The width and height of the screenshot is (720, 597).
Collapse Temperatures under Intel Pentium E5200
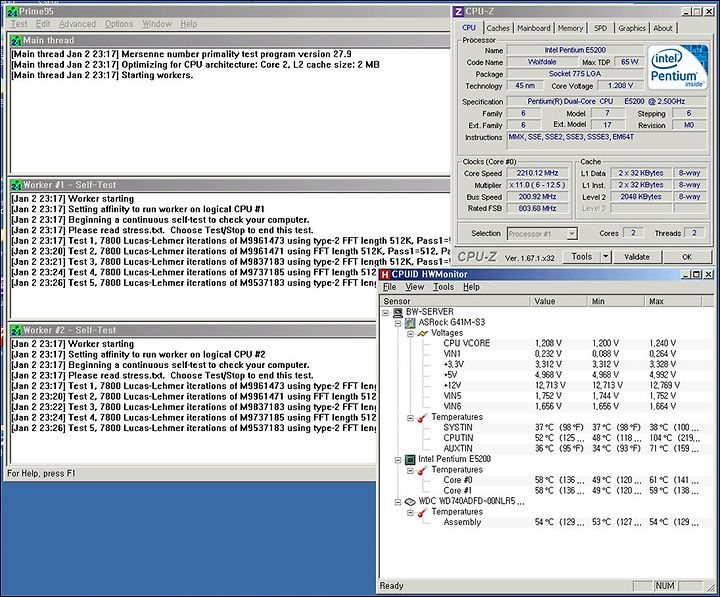coord(411,470)
